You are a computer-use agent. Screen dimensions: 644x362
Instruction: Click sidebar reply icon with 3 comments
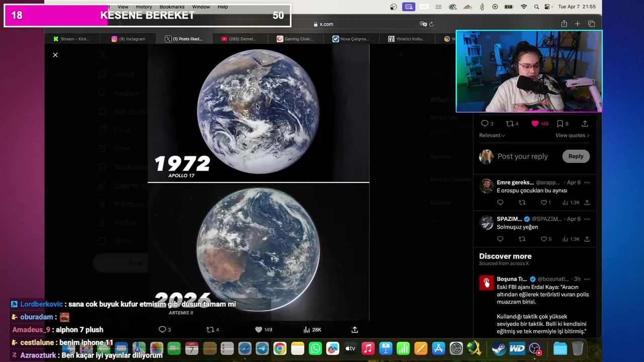tap(485, 124)
